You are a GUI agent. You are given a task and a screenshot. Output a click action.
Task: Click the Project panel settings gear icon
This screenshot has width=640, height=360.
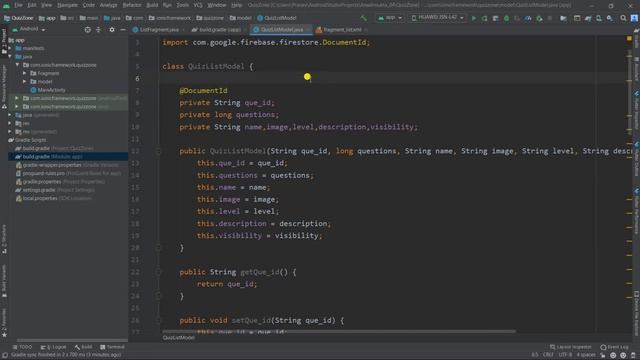pos(112,30)
